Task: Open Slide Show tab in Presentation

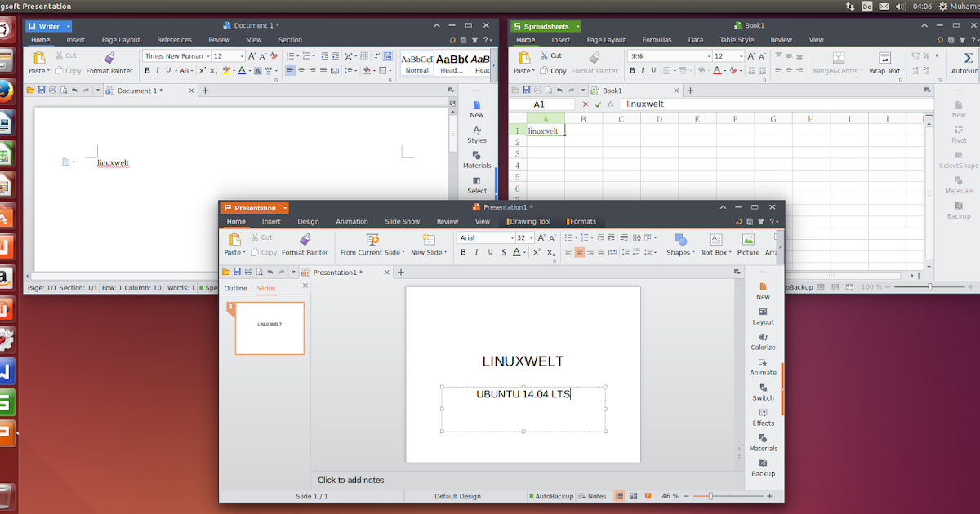Action: click(403, 221)
